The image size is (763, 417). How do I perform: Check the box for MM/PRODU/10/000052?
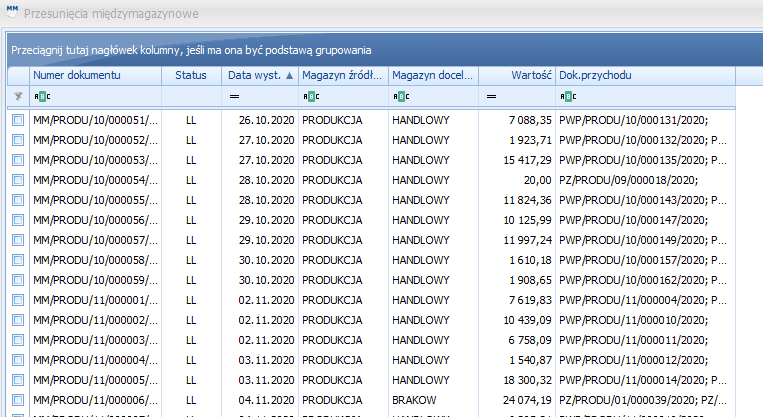(18, 140)
